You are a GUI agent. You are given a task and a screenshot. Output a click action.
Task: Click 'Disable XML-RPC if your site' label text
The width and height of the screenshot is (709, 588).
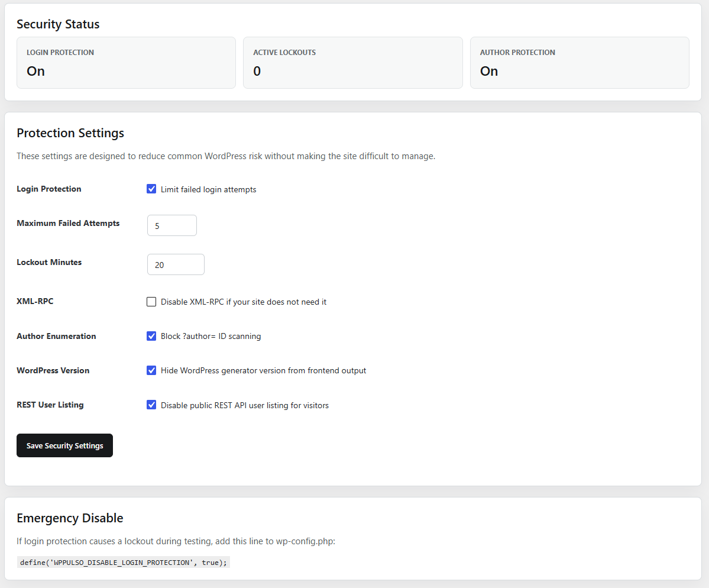[x=243, y=302]
